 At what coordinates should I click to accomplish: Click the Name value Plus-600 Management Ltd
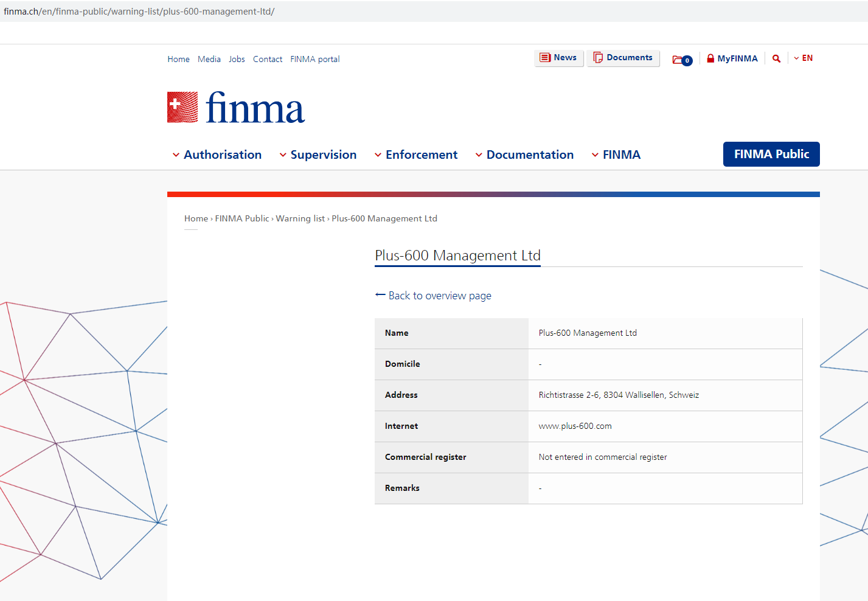pyautogui.click(x=588, y=333)
